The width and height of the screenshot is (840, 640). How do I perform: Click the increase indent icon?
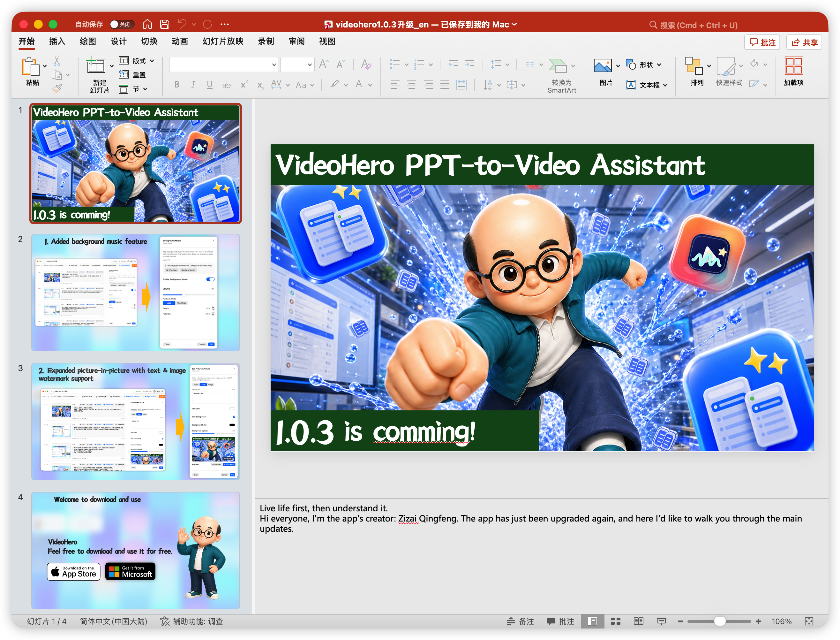click(470, 65)
